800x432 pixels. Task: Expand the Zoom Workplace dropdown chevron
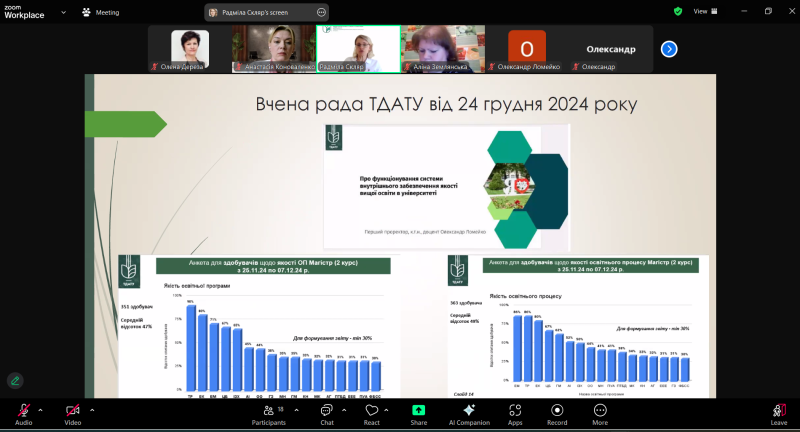click(61, 13)
